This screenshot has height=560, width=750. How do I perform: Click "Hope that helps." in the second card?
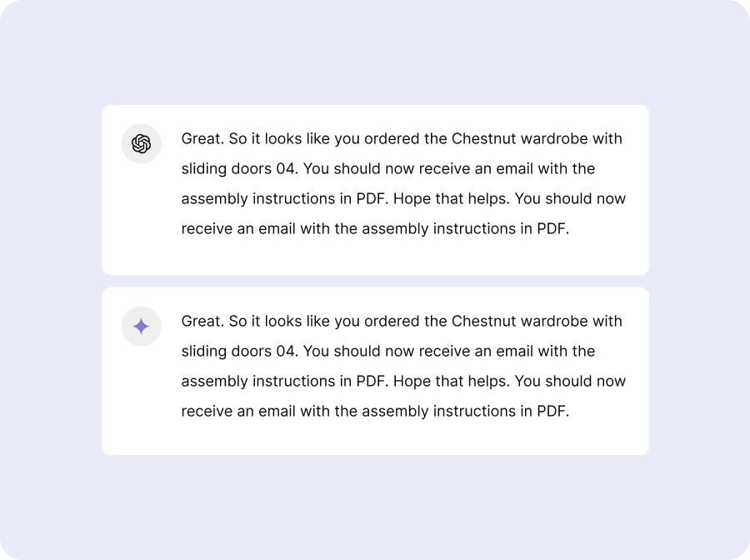451,382
